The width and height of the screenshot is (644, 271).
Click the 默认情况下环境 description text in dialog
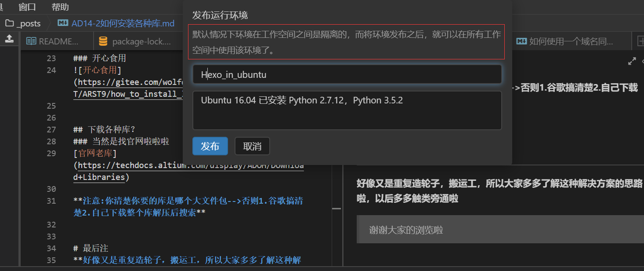(347, 42)
